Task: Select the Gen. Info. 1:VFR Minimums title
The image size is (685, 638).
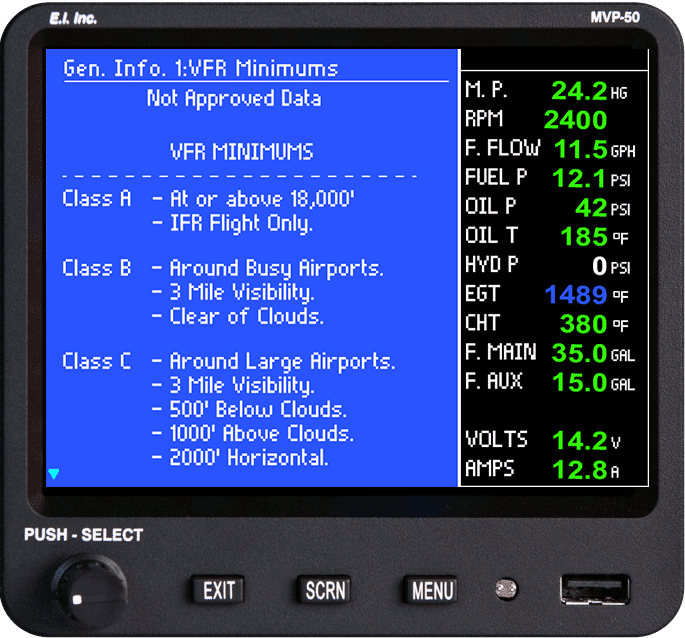Action: click(201, 69)
